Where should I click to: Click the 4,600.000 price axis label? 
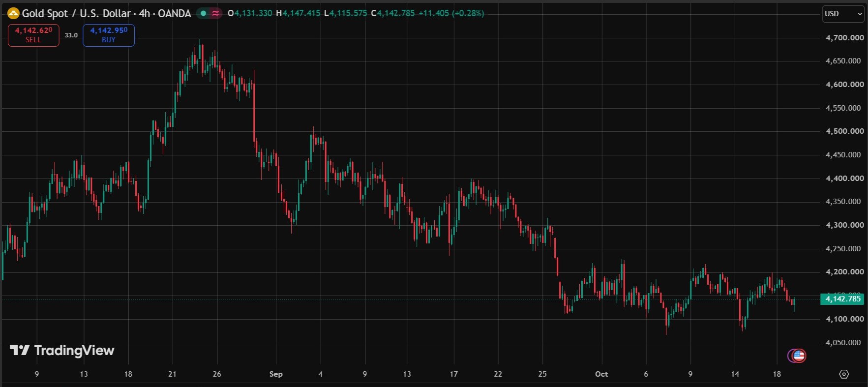(844, 85)
